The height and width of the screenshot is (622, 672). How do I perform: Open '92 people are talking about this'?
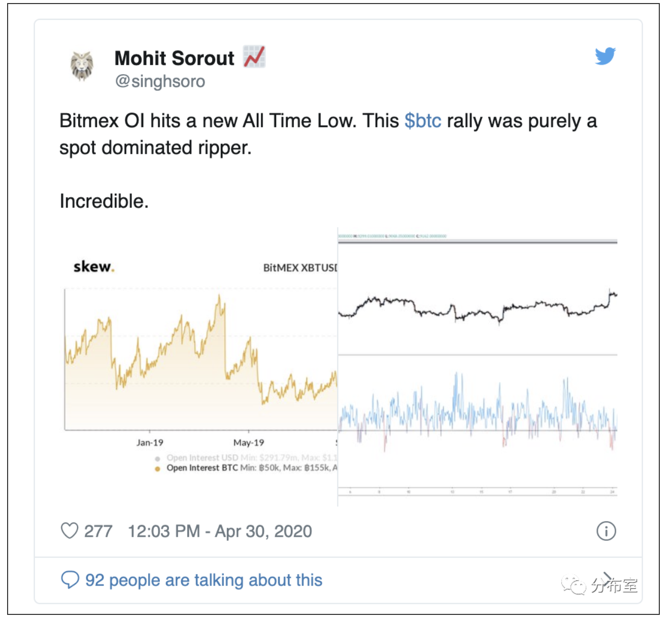[x=204, y=580]
